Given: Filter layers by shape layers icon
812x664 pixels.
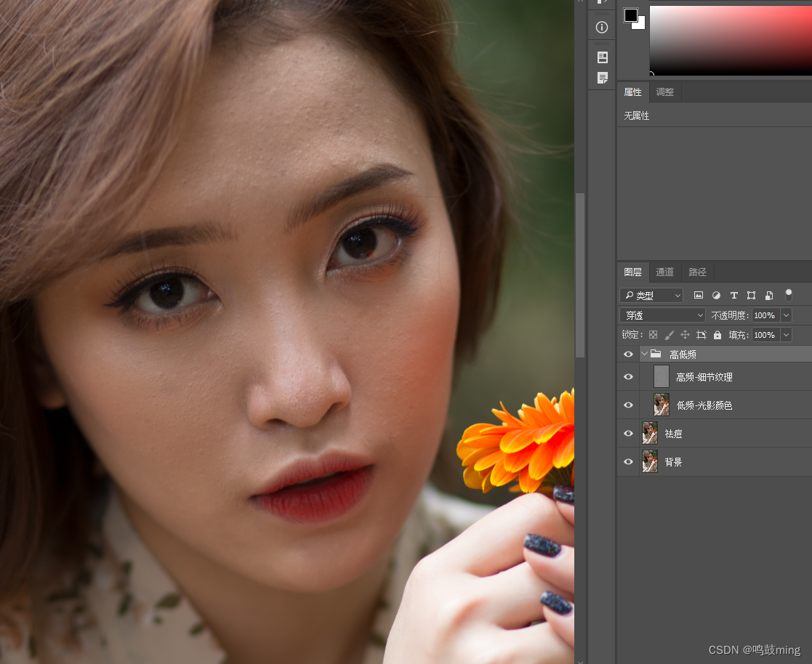Looking at the screenshot, I should pyautogui.click(x=752, y=295).
